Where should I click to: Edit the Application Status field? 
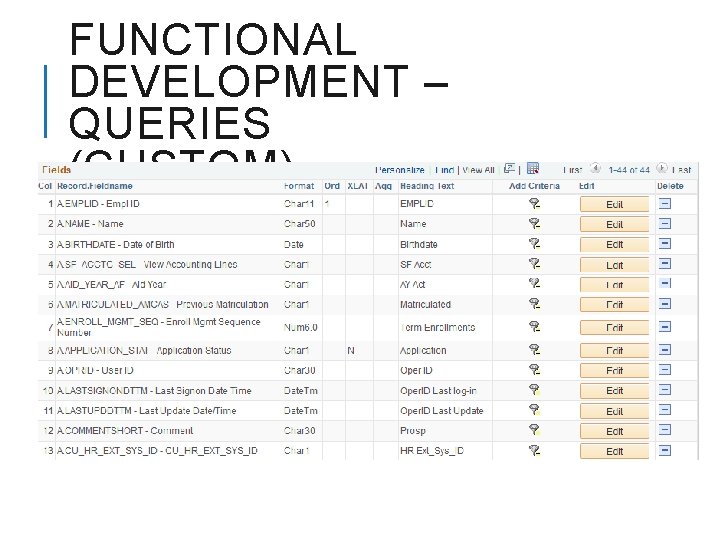[614, 351]
